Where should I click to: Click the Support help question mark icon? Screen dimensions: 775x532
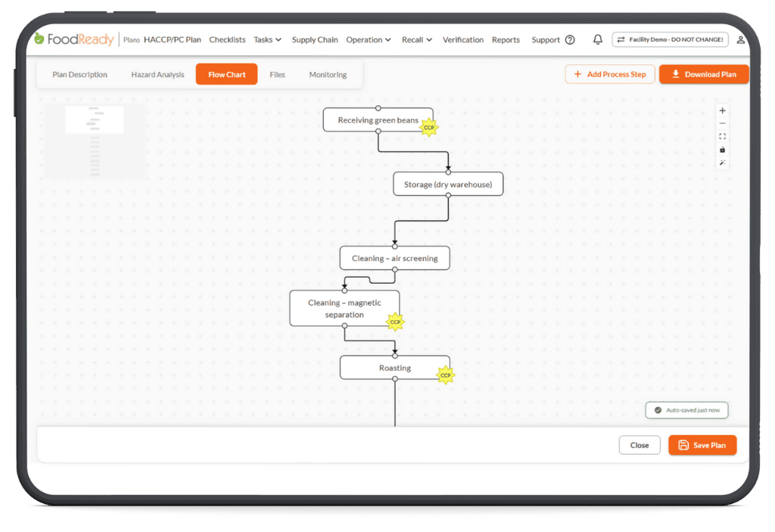click(570, 40)
